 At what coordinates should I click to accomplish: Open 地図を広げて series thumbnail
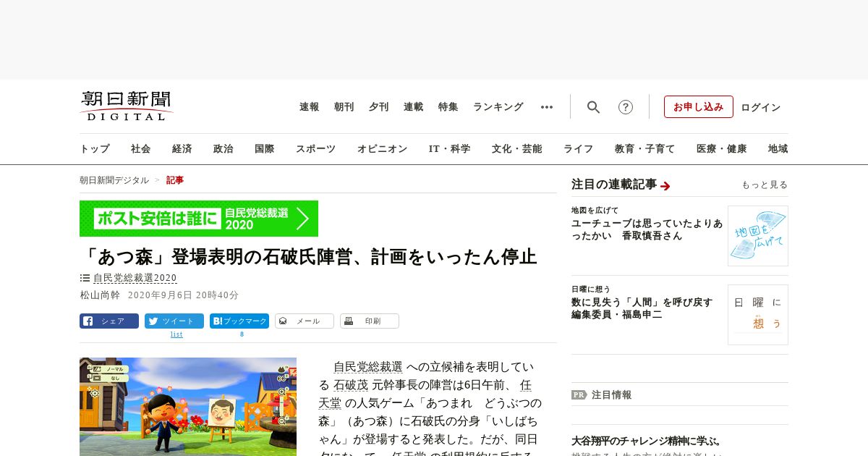coord(758,236)
